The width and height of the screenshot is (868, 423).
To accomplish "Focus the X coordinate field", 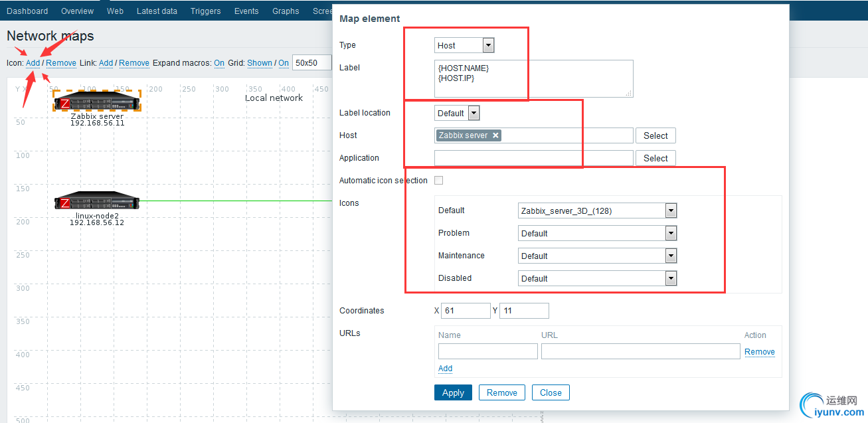I will tap(466, 310).
